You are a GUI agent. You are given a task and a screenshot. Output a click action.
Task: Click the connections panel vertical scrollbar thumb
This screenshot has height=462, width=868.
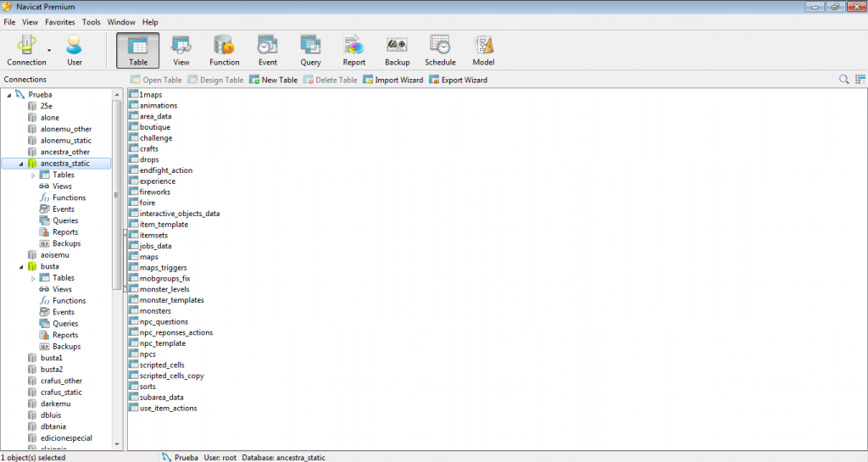coord(117,195)
